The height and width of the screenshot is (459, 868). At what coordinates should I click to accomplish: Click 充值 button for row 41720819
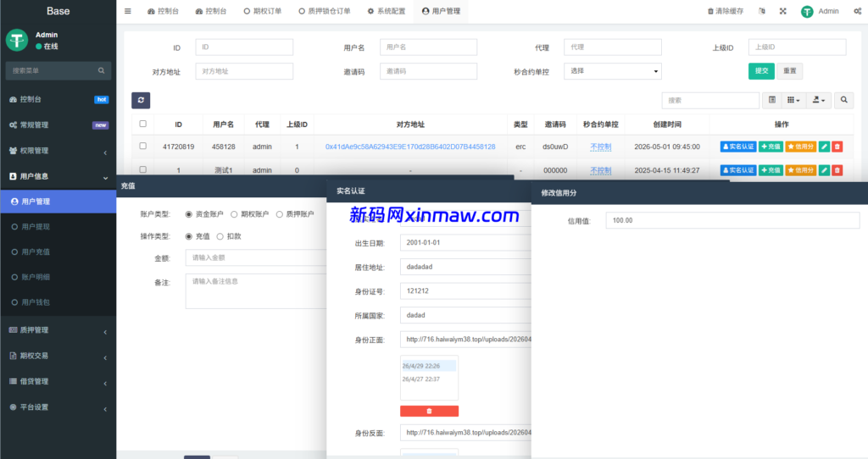click(x=771, y=147)
